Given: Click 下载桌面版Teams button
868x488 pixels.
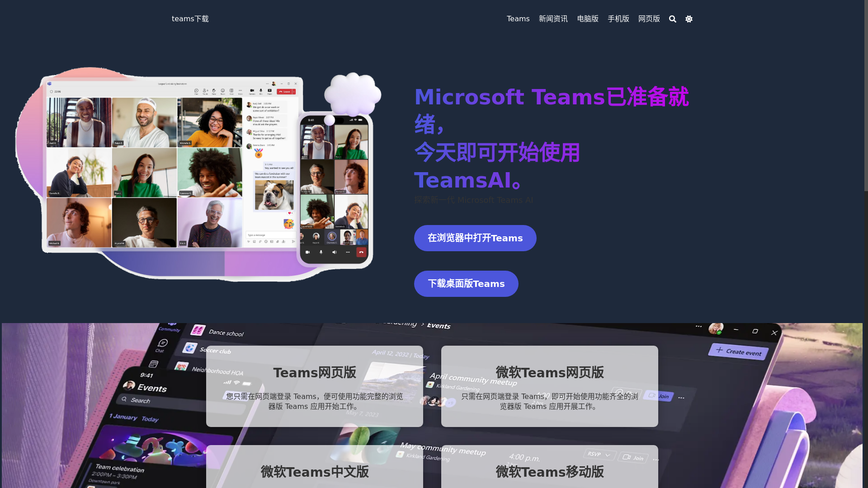Looking at the screenshot, I should click(466, 284).
